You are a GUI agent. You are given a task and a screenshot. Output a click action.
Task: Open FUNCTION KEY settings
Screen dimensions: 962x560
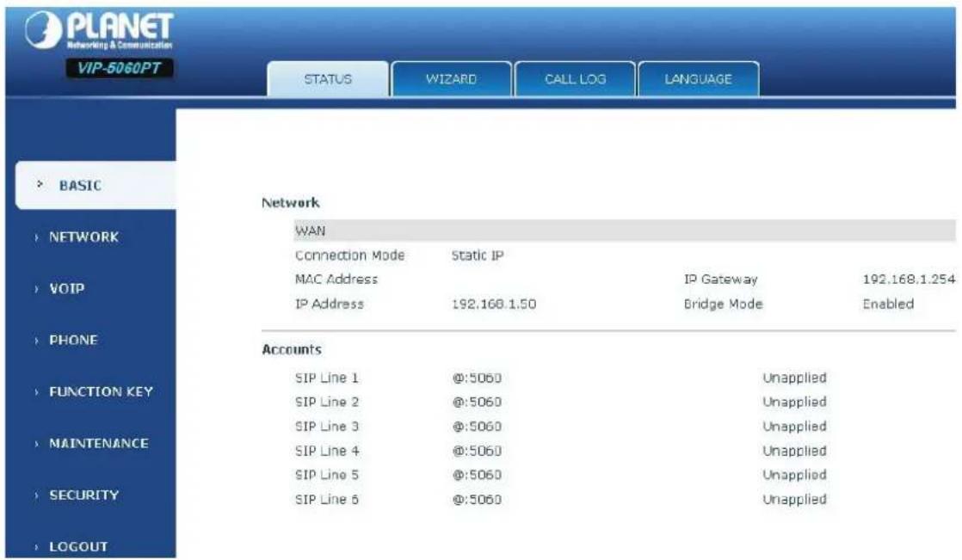click(102, 391)
